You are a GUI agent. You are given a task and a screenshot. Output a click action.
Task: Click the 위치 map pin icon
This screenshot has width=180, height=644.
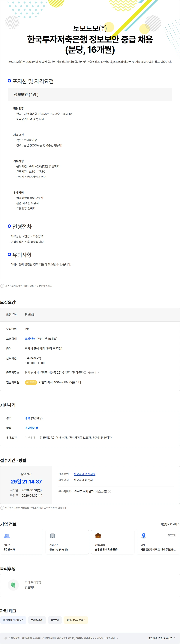pos(144,536)
